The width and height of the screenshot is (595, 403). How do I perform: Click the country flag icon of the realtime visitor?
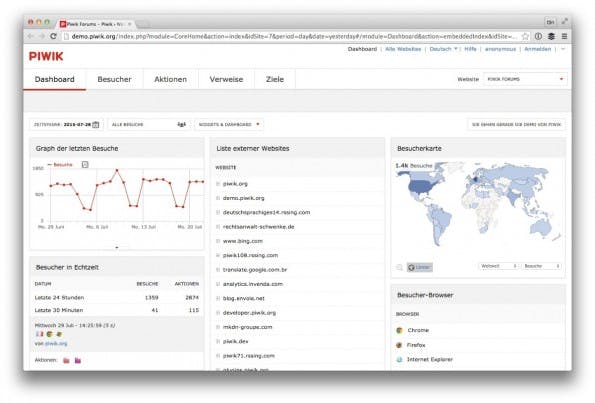(39, 334)
